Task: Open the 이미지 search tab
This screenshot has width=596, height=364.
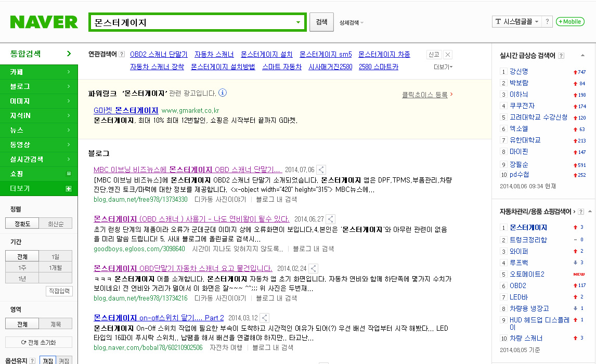Action: click(39, 101)
